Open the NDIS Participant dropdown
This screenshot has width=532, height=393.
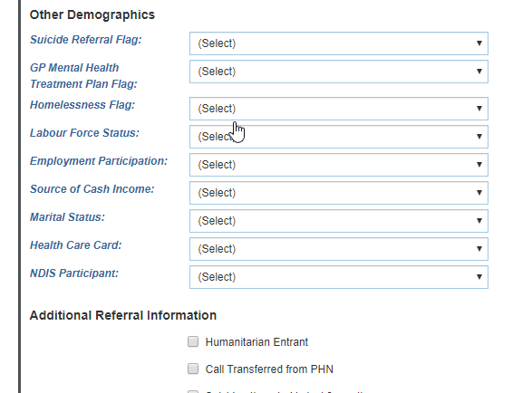[x=339, y=277]
